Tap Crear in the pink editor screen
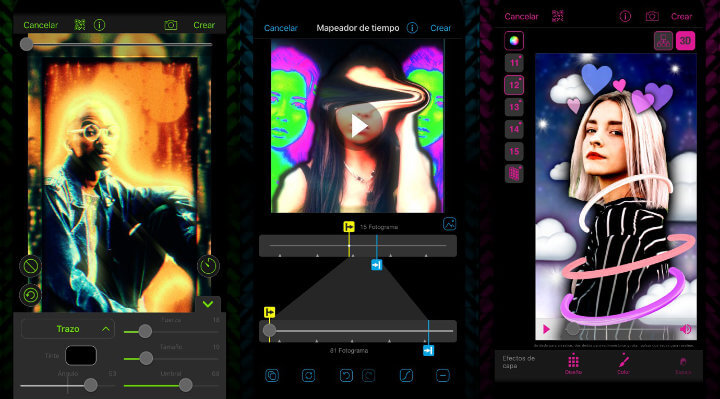The height and width of the screenshot is (399, 720). pos(681,17)
